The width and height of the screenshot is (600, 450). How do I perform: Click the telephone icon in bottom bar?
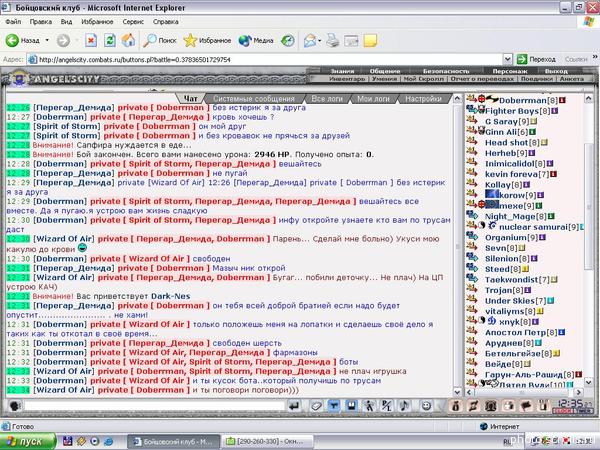pos(491,406)
